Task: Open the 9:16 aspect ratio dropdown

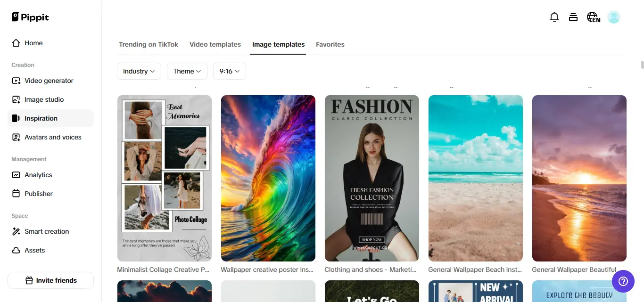Action: [229, 71]
